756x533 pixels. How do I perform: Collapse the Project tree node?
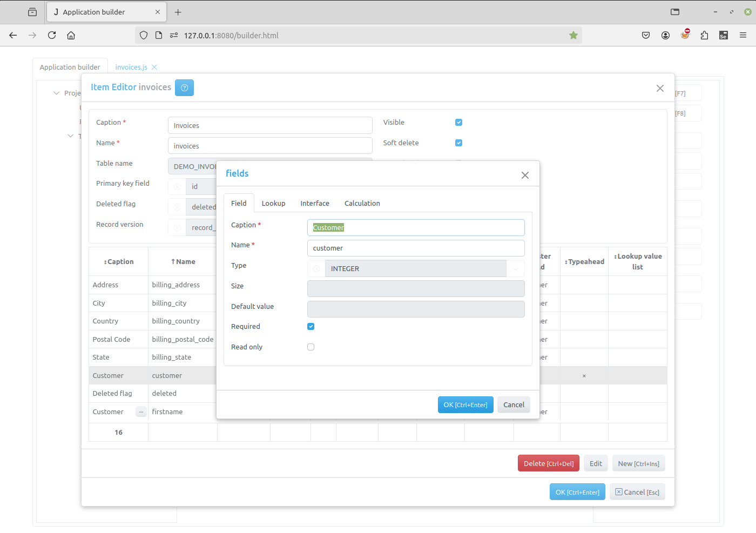pyautogui.click(x=56, y=93)
